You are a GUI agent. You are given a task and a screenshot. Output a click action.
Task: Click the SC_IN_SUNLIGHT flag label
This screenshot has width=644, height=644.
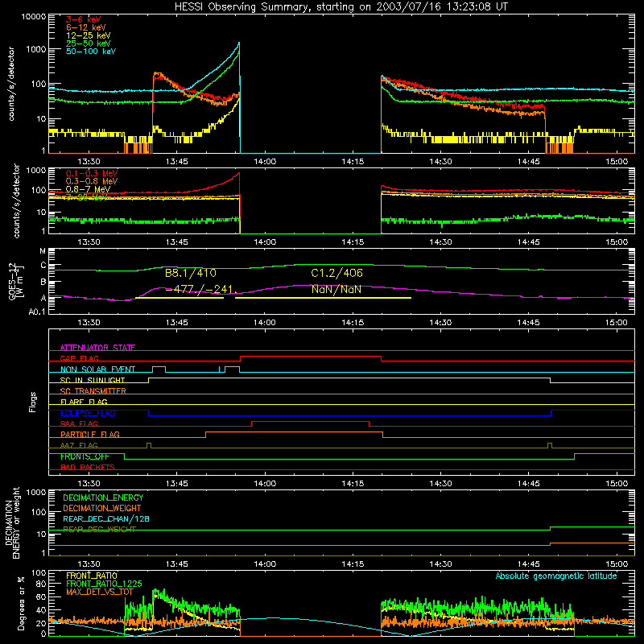click(x=93, y=380)
